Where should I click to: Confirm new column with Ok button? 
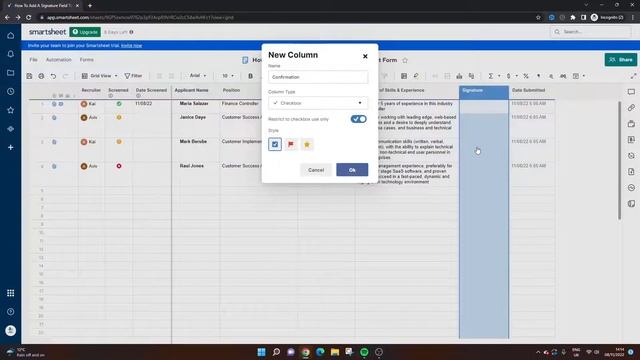click(352, 170)
